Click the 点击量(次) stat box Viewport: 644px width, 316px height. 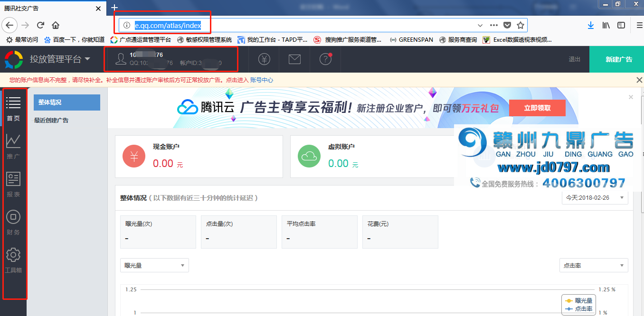tap(239, 232)
